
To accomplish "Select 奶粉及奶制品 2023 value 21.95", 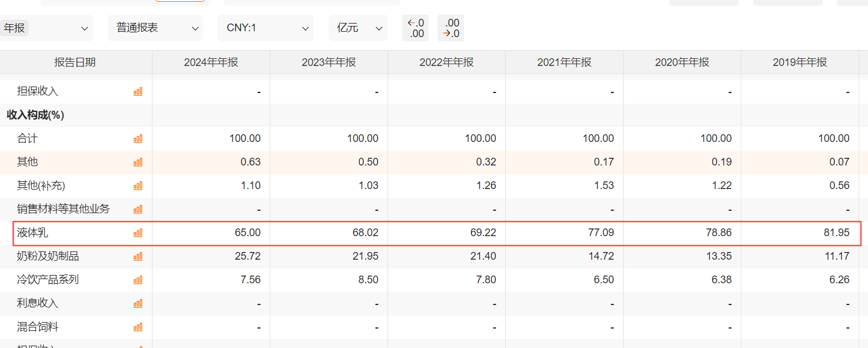I will coord(365,256).
